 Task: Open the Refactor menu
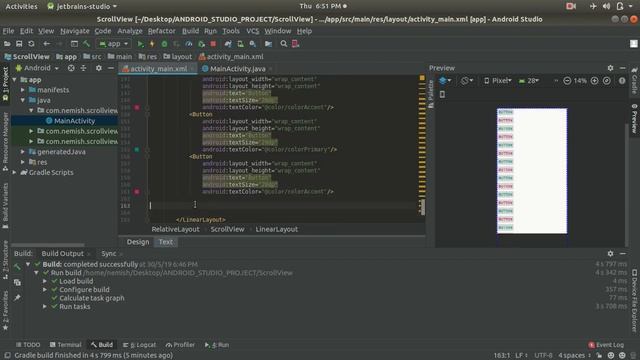pyautogui.click(x=161, y=31)
